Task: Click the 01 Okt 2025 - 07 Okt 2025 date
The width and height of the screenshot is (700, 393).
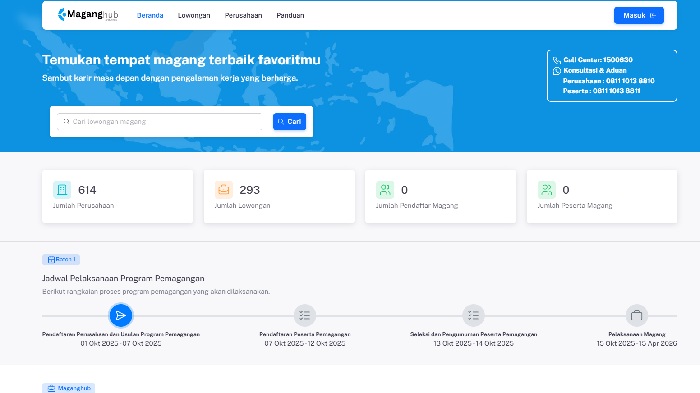Action: (121, 343)
